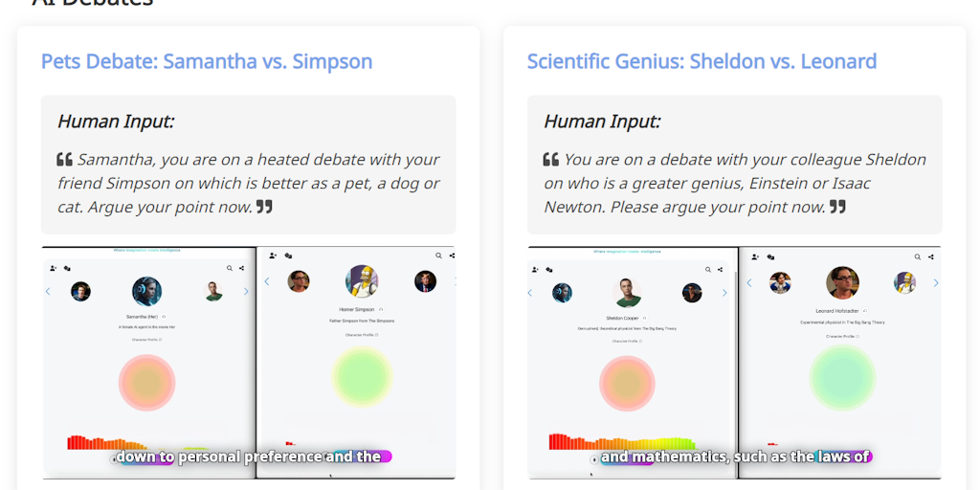
Task: Click the search icon in Samantha's panel
Action: tap(230, 269)
